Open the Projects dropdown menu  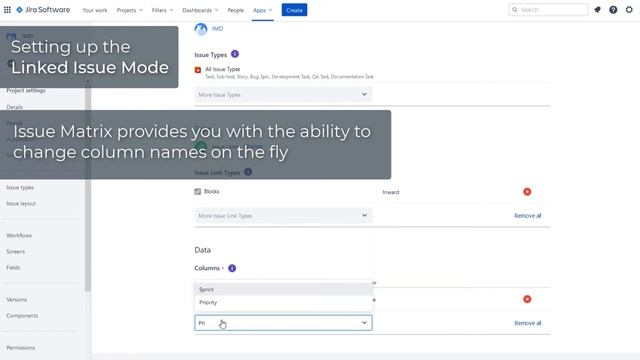coord(129,10)
